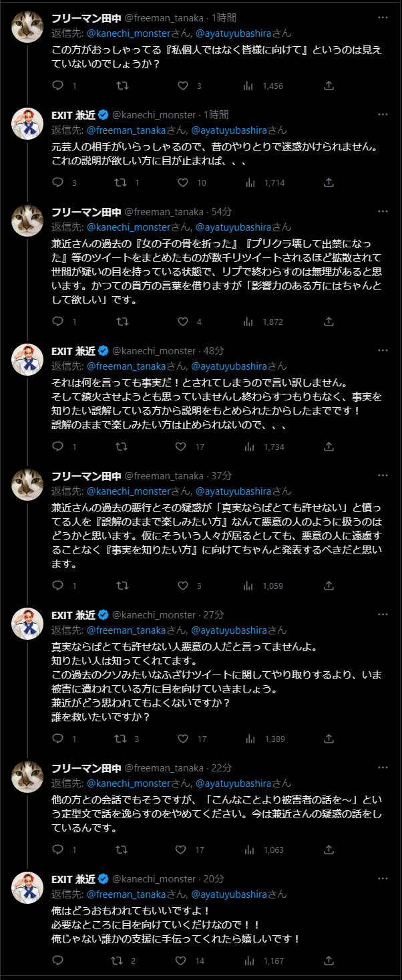The width and height of the screenshot is (402, 980).
Task: Share フリーマン田中's 37分 tweet
Action: [x=329, y=586]
